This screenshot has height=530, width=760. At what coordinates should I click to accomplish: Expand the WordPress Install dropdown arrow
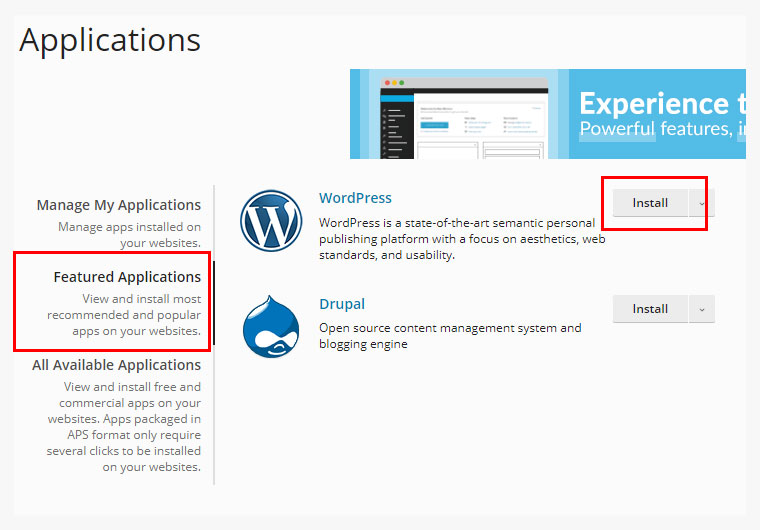click(702, 203)
